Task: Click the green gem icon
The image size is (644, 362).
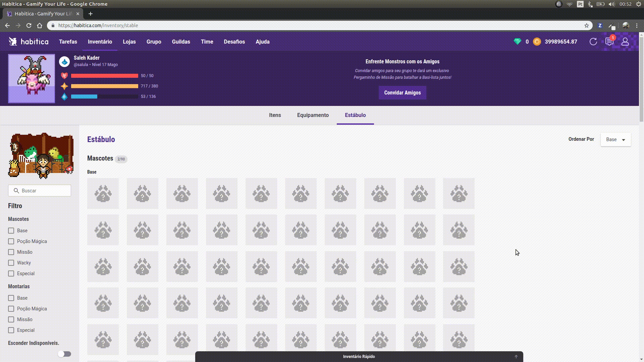Action: 517,42
